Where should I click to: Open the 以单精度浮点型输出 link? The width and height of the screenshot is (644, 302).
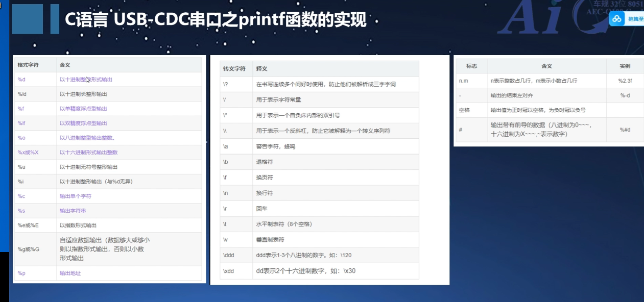click(83, 109)
